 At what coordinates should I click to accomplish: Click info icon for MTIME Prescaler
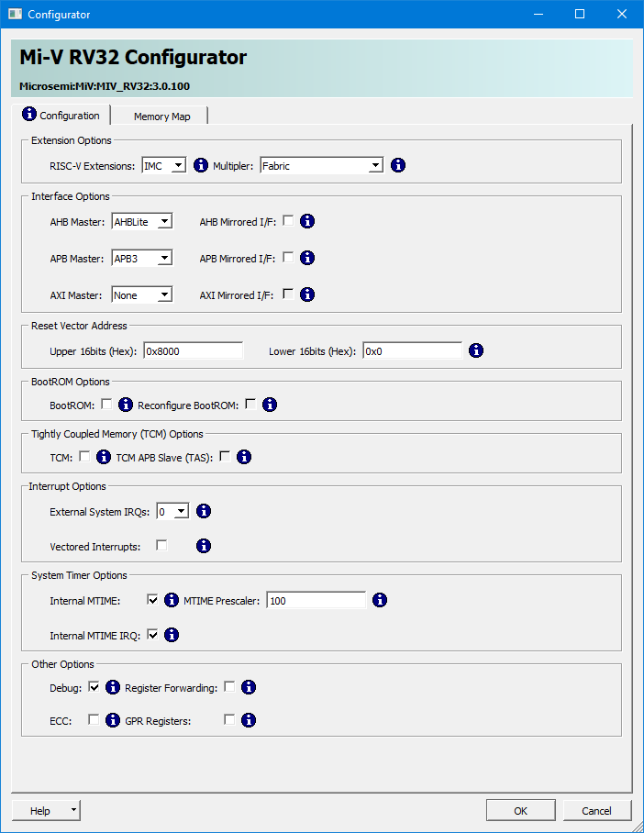(x=380, y=600)
